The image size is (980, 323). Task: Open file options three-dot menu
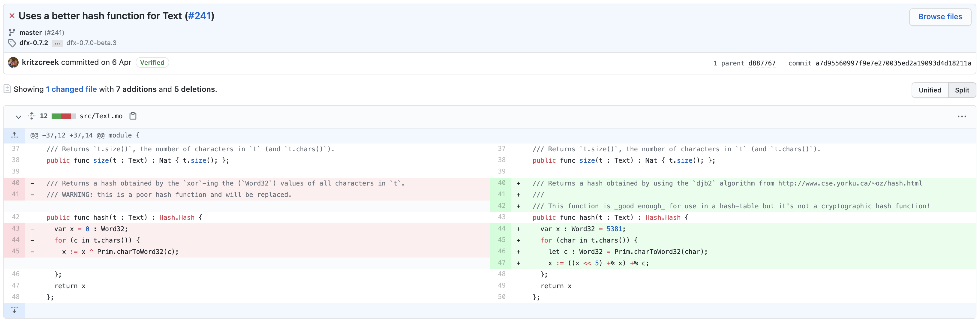click(962, 116)
